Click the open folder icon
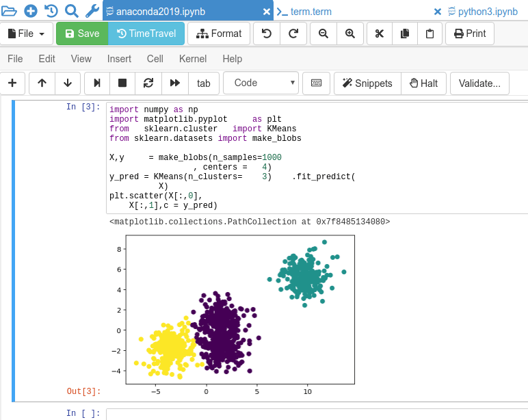Viewport: 528px width, 420px height. point(10,11)
